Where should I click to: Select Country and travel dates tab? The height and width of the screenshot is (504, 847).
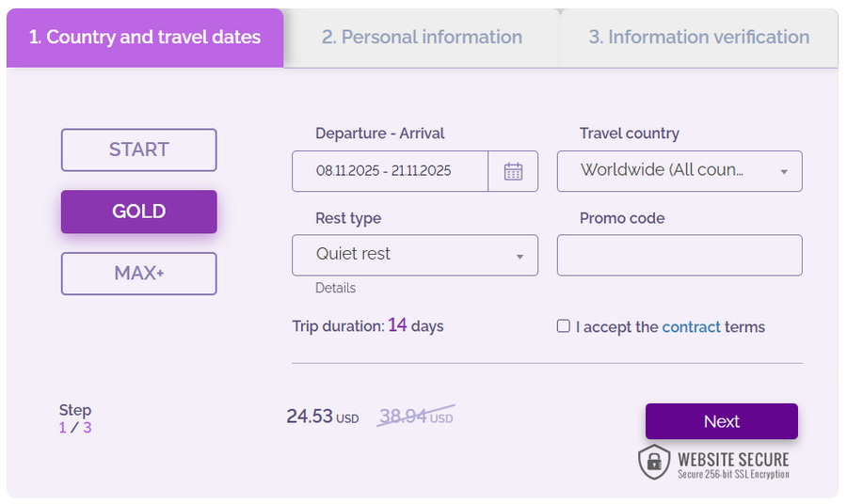(145, 38)
